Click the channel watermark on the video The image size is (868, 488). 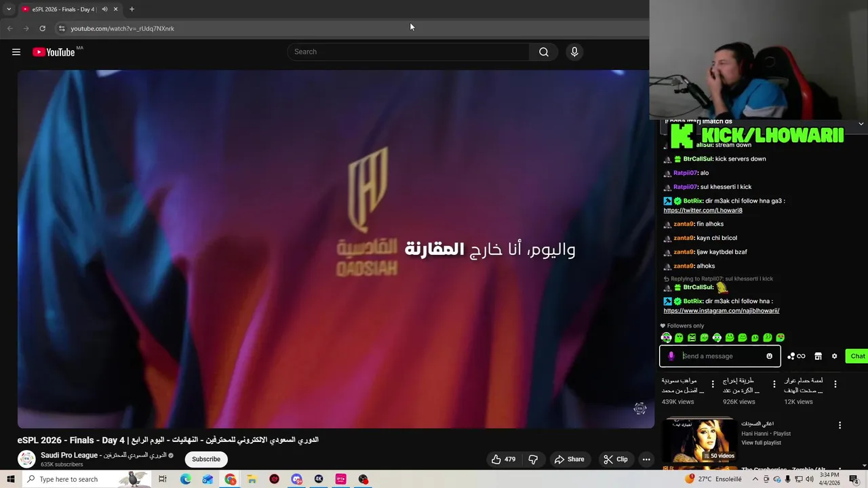pyautogui.click(x=639, y=408)
